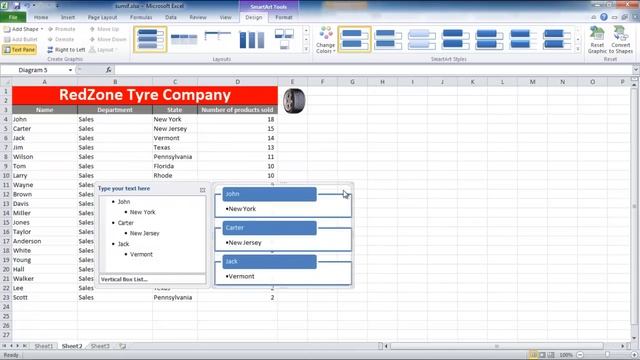The height and width of the screenshot is (360, 640).
Task: Click the RedZone Tyre Company title cell
Action: pos(145,95)
